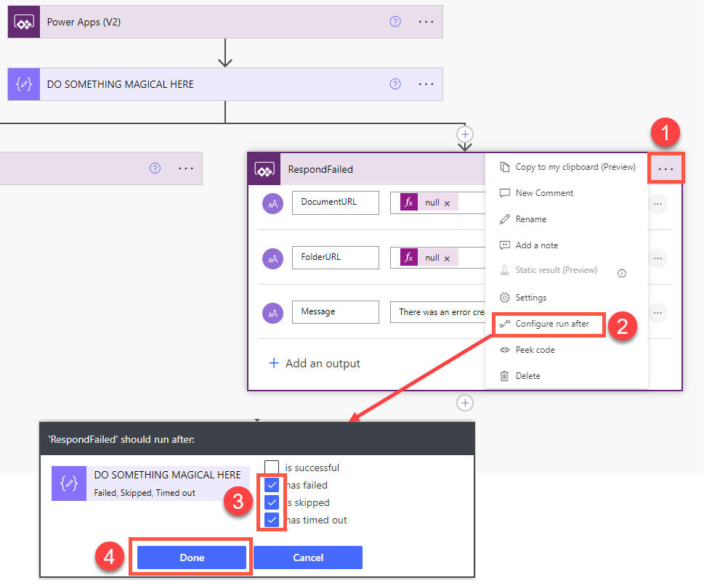
Task: Click the plus icon above RespondFailed
Action: pos(464,134)
